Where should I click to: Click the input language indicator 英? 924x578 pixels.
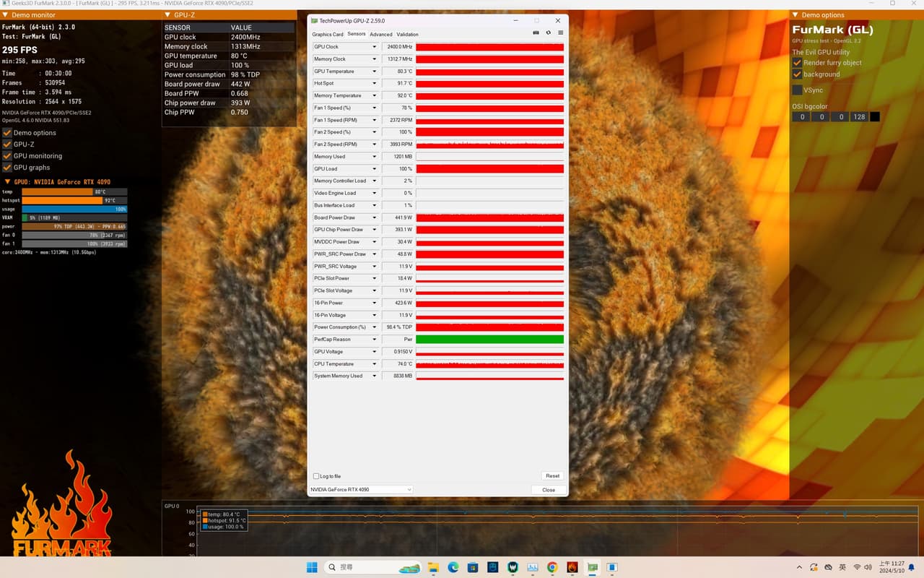point(842,567)
